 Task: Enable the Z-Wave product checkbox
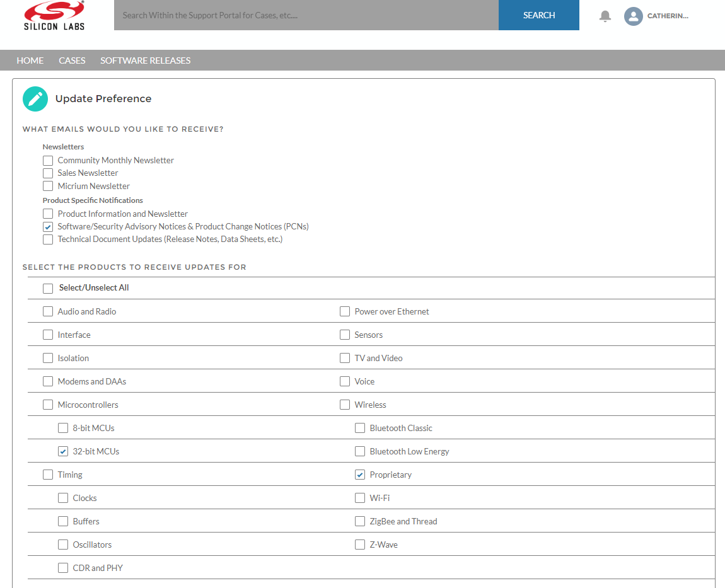[359, 544]
